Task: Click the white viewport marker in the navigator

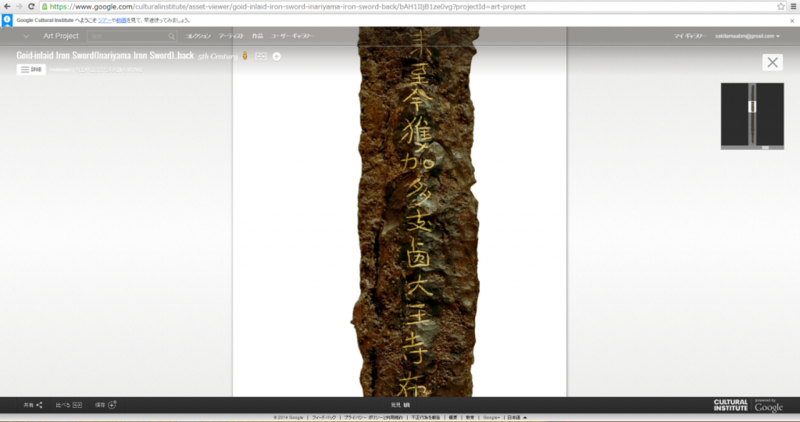Action: tap(752, 107)
